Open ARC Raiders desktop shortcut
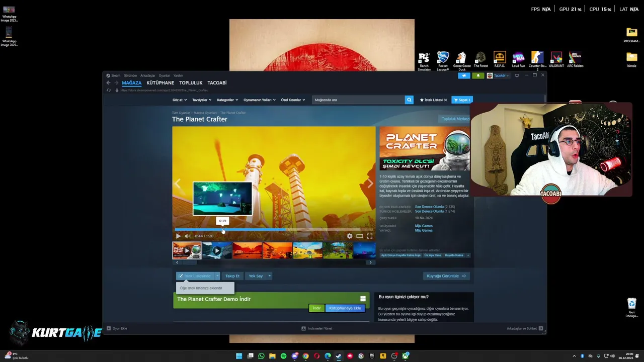This screenshot has height=362, width=644. [x=575, y=60]
